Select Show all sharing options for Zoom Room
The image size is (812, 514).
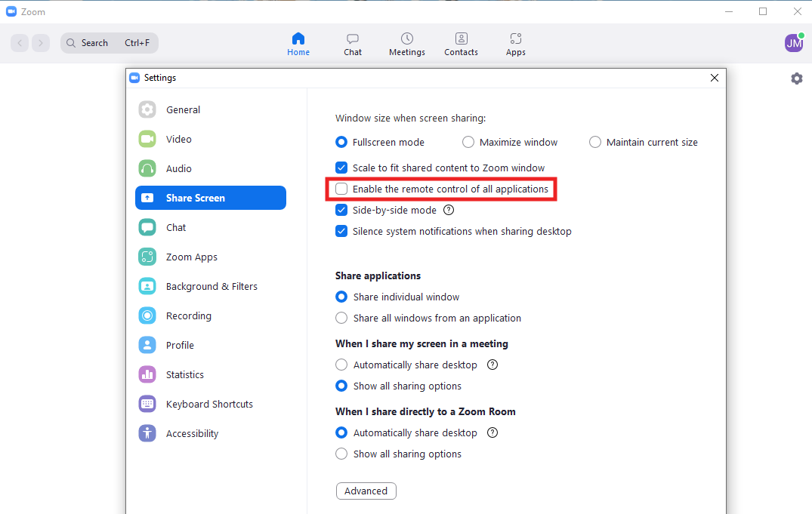[x=341, y=454]
